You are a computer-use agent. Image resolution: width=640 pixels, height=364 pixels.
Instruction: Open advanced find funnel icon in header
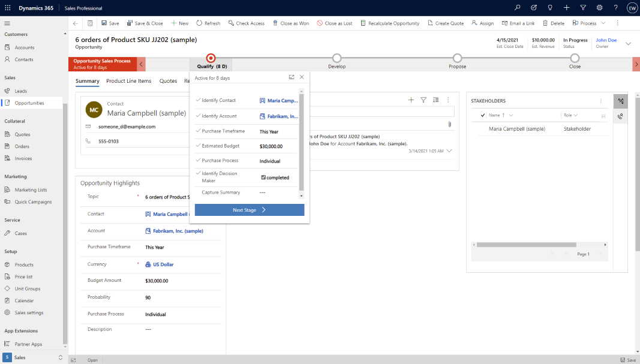583,7
